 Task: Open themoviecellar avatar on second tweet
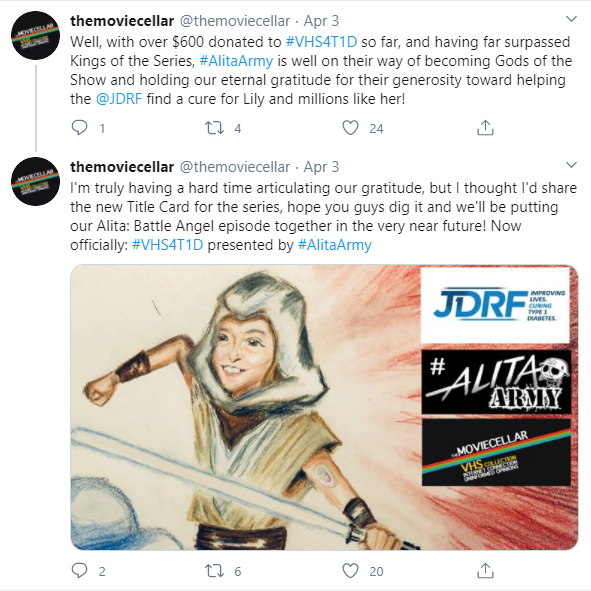click(x=35, y=181)
